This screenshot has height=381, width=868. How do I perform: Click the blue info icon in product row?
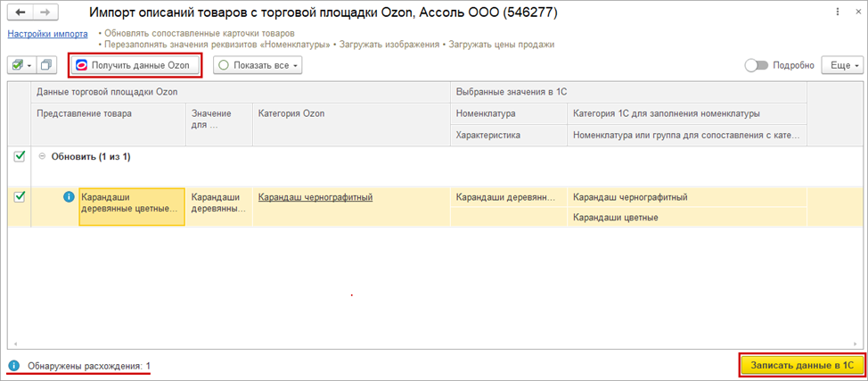[x=69, y=197]
